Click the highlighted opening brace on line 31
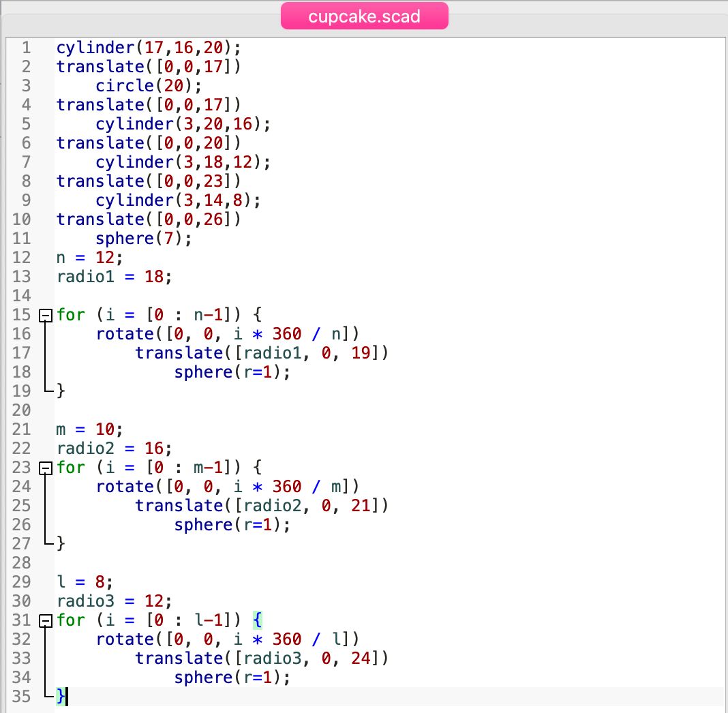728x713 pixels. coord(257,620)
